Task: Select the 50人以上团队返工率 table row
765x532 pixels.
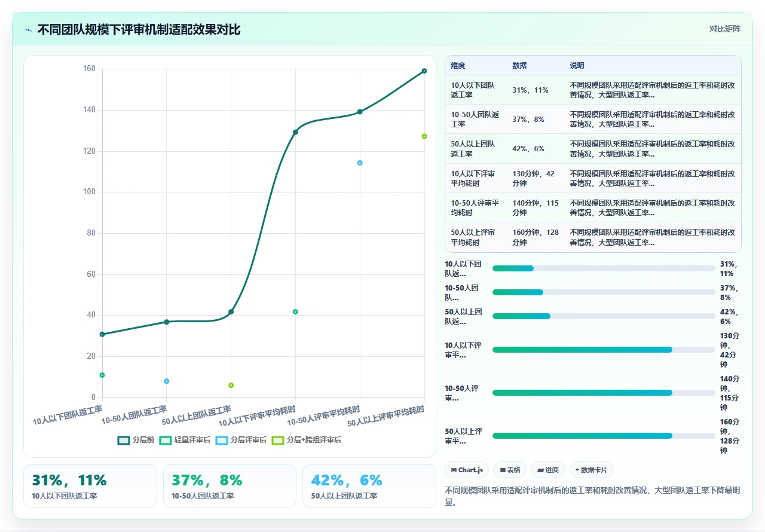Action: 593,149
